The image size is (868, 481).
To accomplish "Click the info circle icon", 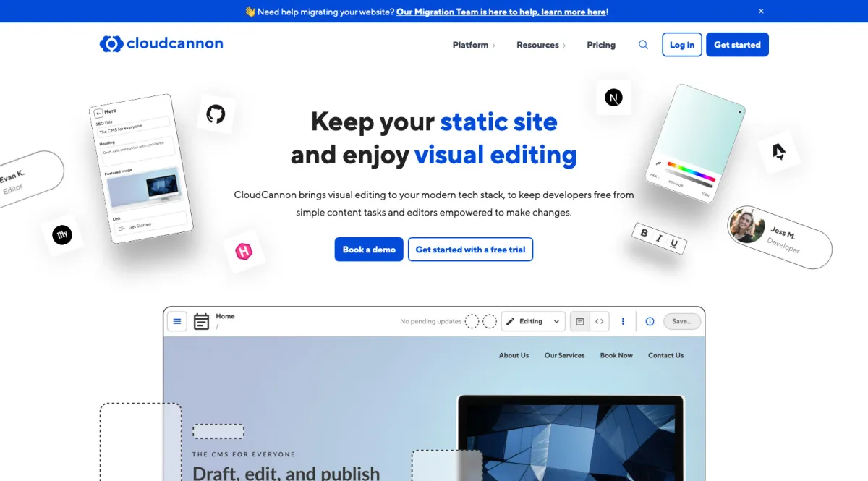I will point(650,321).
